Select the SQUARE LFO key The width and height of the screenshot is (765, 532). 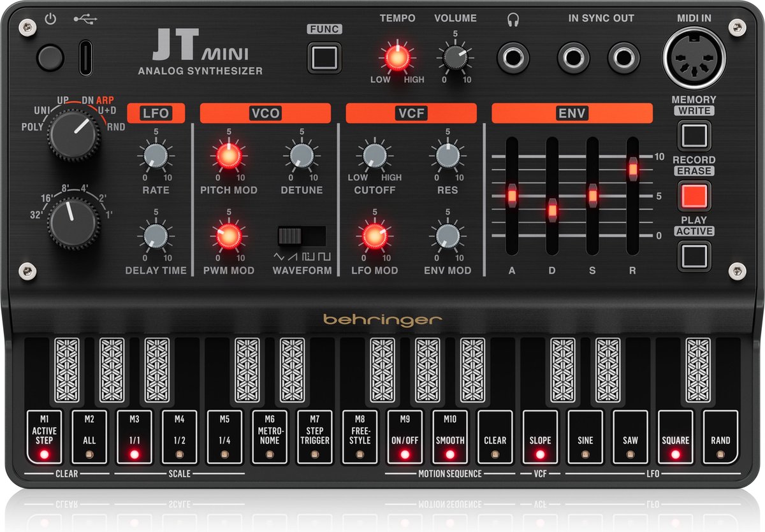tap(676, 437)
